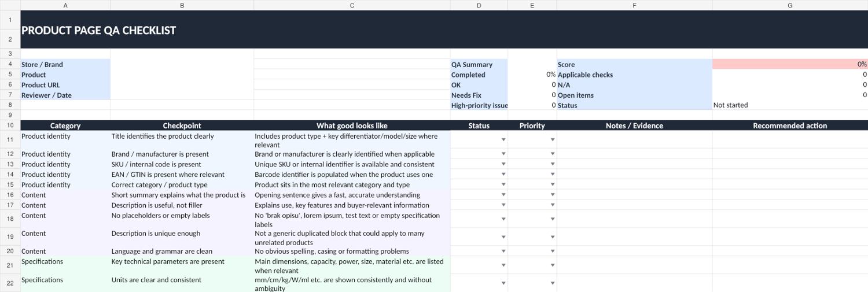
Task: Click the Product URL input cell
Action: [182, 85]
